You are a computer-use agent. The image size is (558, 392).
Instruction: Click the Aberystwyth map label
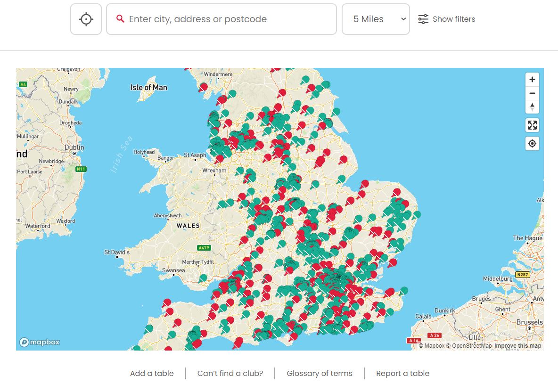click(x=168, y=216)
